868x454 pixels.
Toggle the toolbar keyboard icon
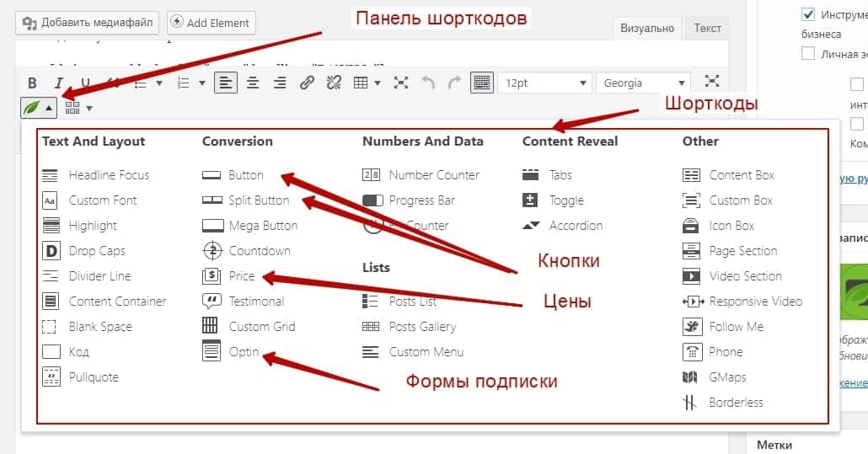[481, 83]
